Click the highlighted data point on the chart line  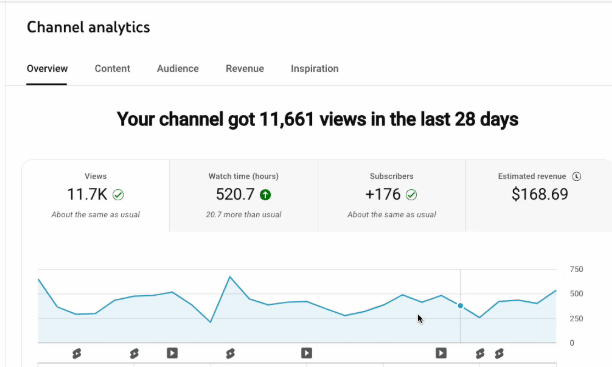(x=461, y=306)
